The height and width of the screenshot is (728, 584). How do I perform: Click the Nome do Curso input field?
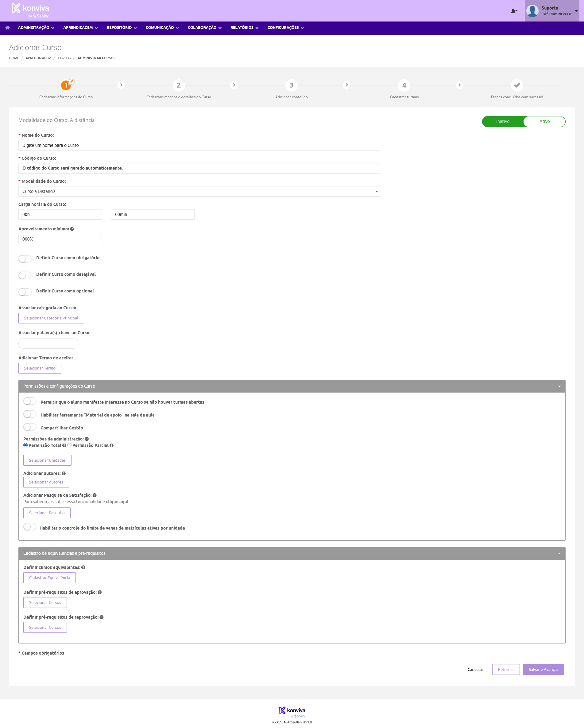(x=199, y=145)
